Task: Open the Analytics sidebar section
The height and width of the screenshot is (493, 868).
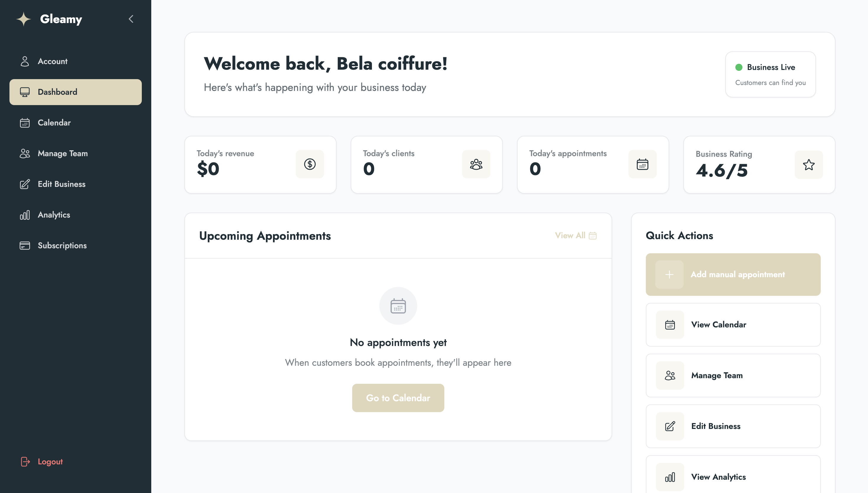Action: click(54, 215)
